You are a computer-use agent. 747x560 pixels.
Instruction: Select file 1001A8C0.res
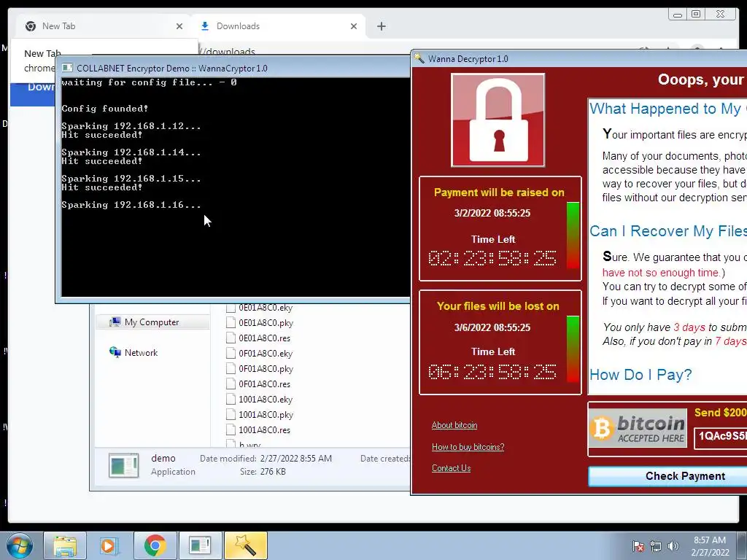tap(264, 430)
